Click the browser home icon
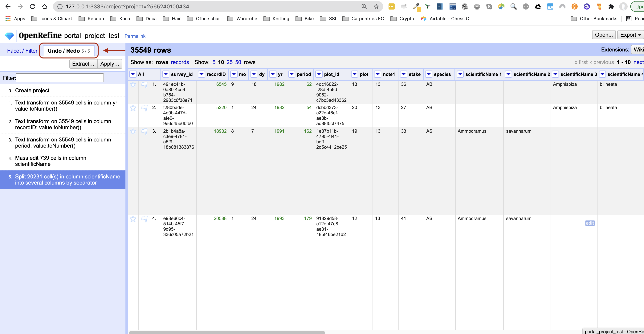Screen dimensions: 644x334 pyautogui.click(x=44, y=6)
